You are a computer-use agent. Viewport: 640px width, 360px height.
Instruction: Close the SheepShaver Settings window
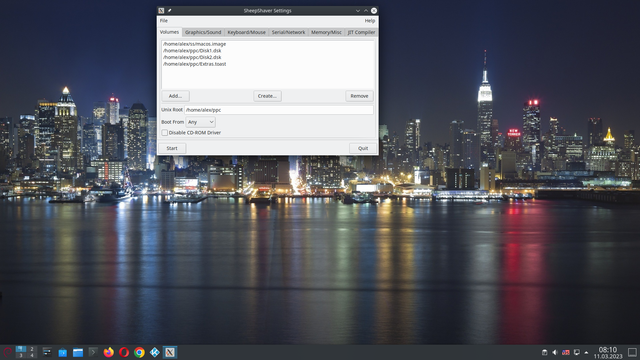(374, 11)
